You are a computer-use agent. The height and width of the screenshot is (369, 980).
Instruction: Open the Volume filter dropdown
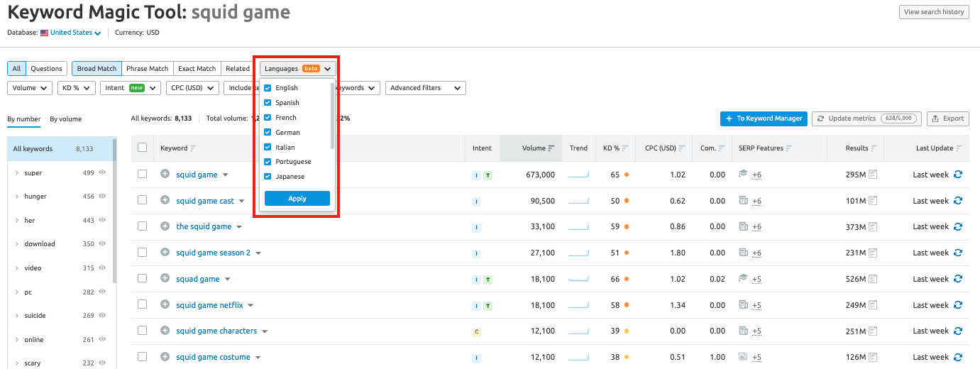29,88
